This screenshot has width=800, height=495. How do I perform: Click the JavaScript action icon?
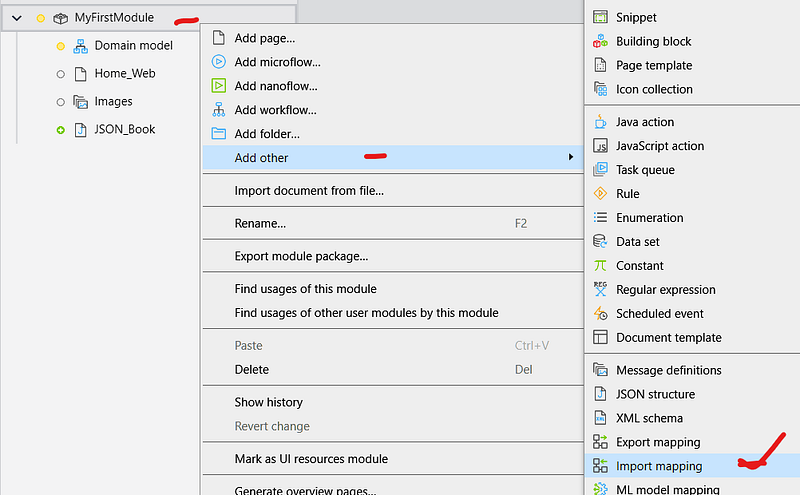[600, 146]
